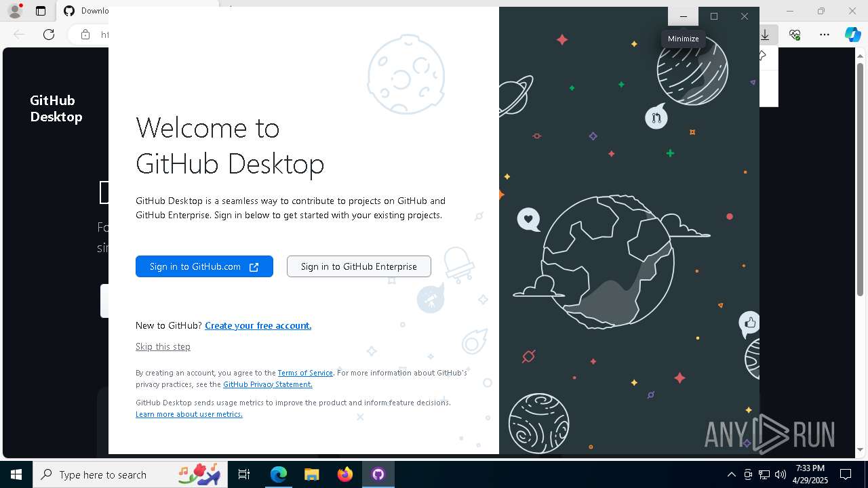Open Edge settings and more menu

pyautogui.click(x=824, y=35)
